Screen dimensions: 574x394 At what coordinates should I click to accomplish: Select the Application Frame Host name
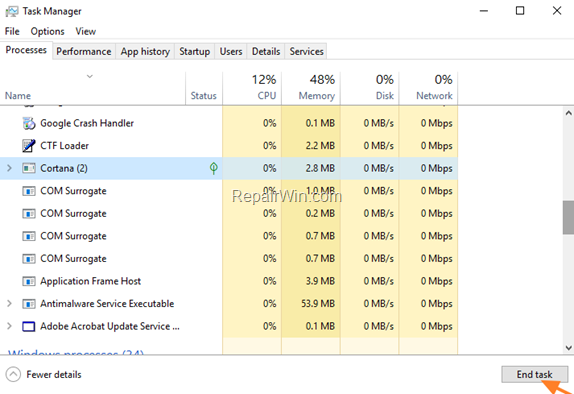point(90,281)
